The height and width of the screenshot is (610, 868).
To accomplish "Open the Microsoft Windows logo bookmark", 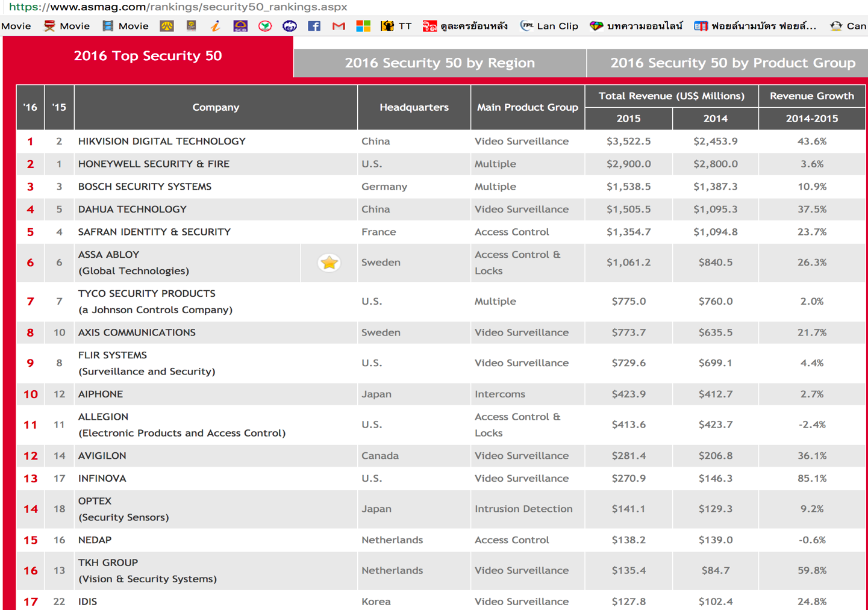I will (363, 26).
